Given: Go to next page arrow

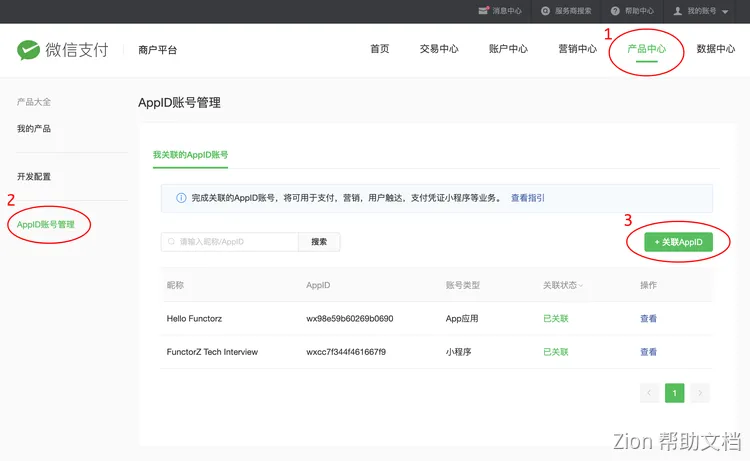Looking at the screenshot, I should [x=700, y=393].
